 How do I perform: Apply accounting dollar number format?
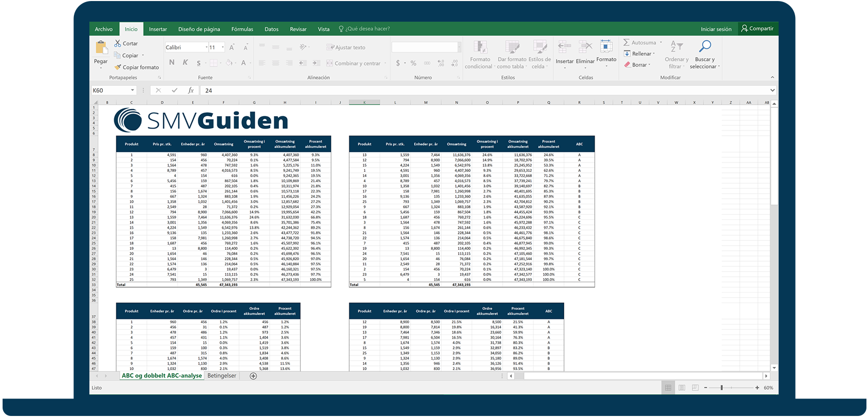[398, 63]
